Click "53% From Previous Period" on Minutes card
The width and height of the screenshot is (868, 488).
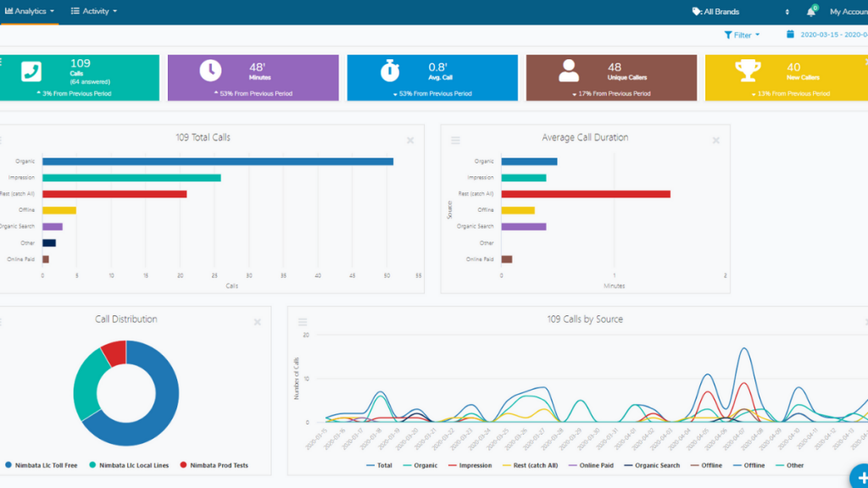(x=256, y=93)
